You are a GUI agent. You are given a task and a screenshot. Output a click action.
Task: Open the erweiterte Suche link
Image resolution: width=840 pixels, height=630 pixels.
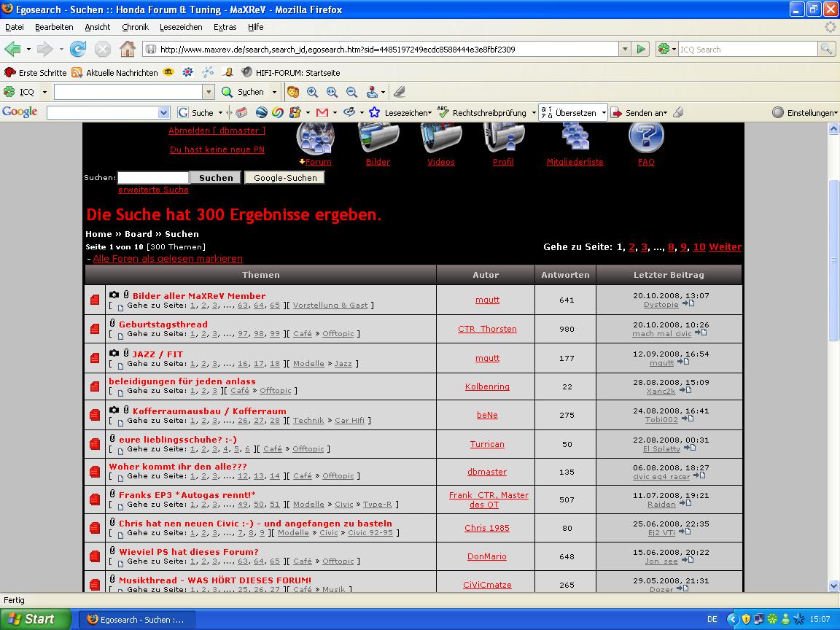[153, 190]
